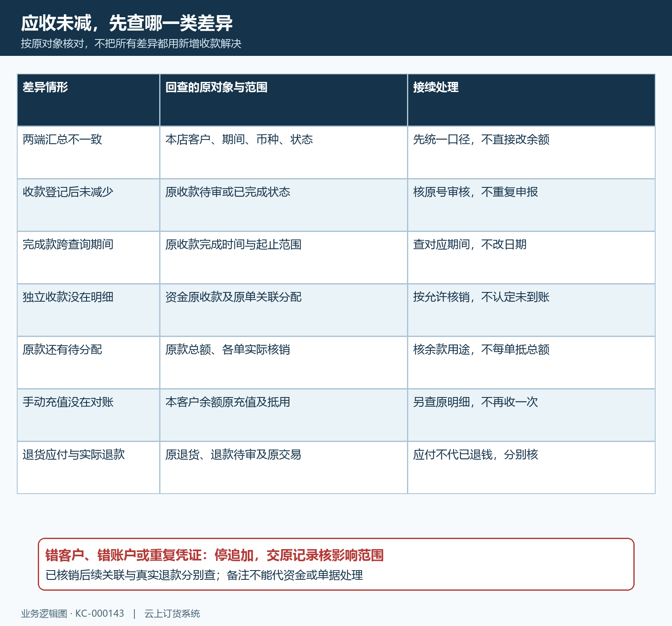Select the cell '原收款待审或已完成状态'

tap(283, 205)
